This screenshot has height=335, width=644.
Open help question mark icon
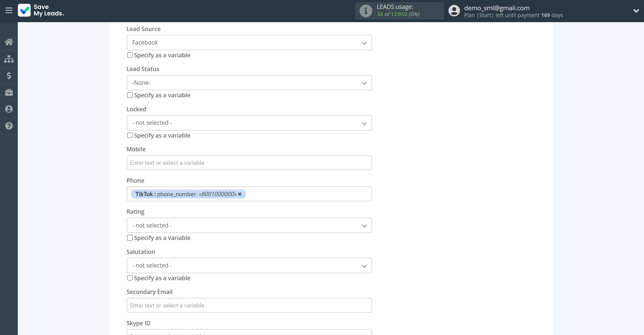point(9,126)
